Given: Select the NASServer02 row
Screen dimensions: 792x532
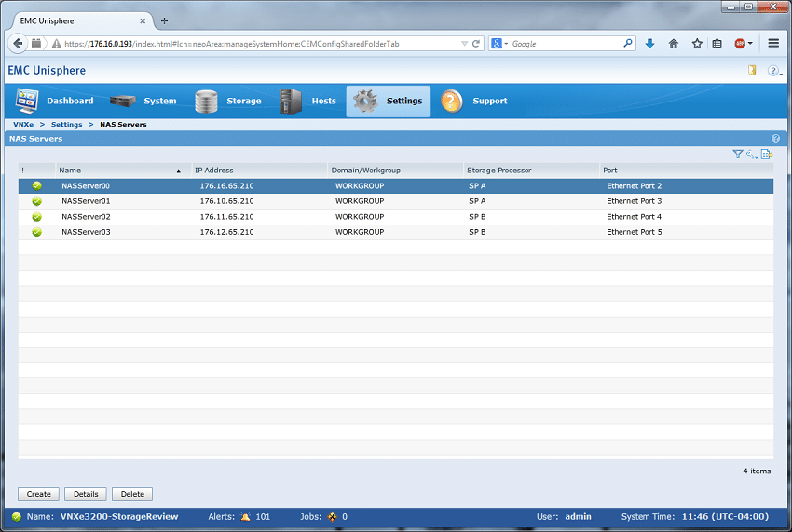Looking at the screenshot, I should click(395, 217).
